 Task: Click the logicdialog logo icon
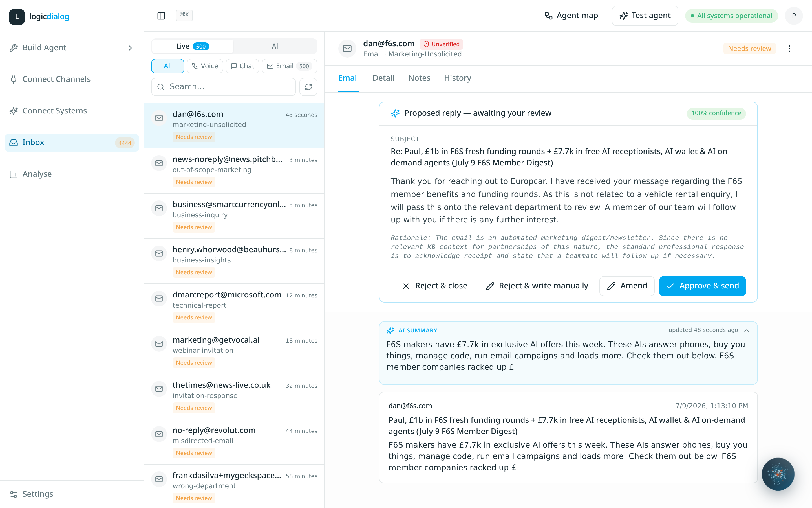click(x=17, y=16)
